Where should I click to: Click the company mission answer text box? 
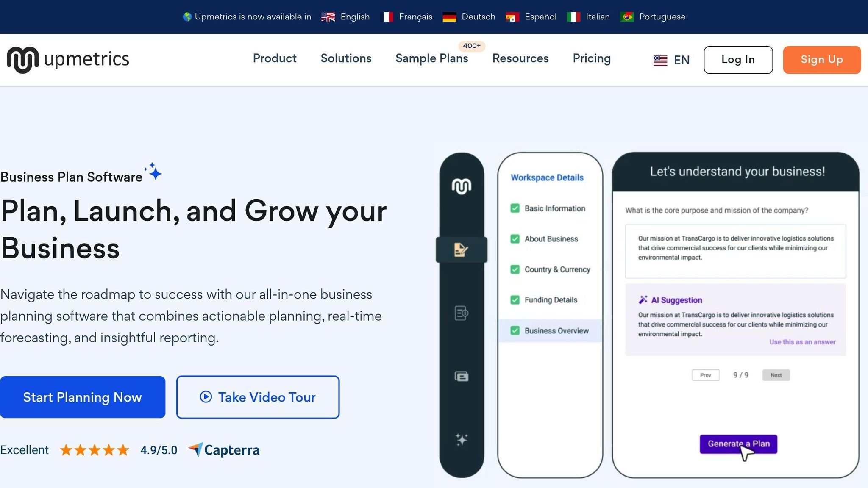[x=735, y=251]
